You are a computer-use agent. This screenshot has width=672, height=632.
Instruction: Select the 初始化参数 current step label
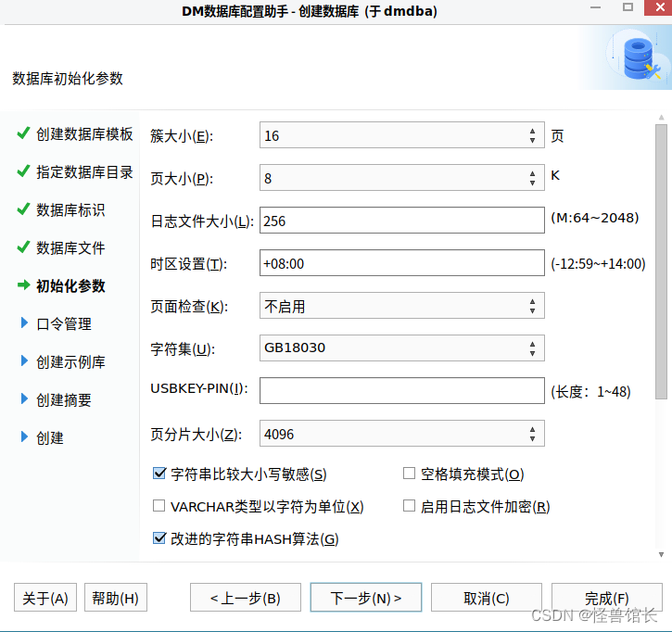click(x=70, y=285)
